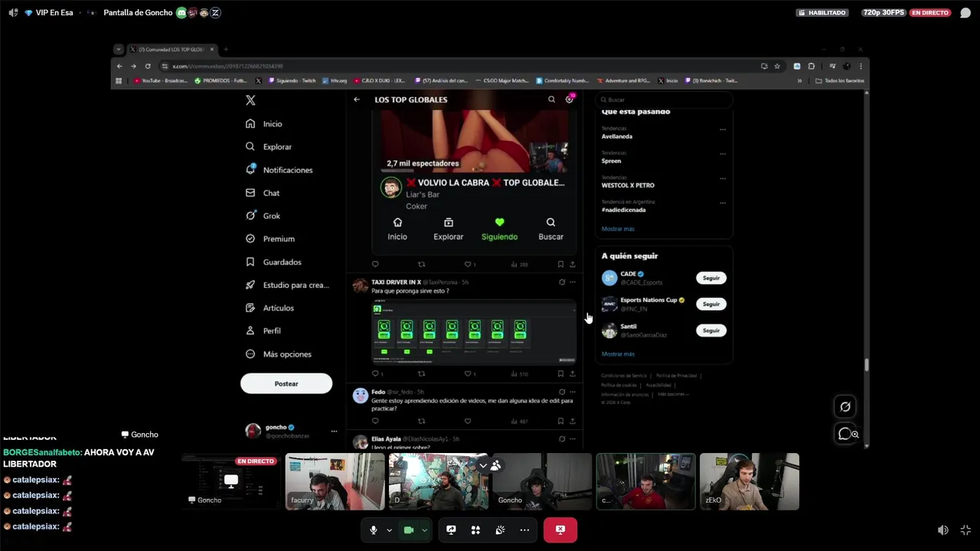
Task: Open community members icon with badge
Action: (x=570, y=99)
